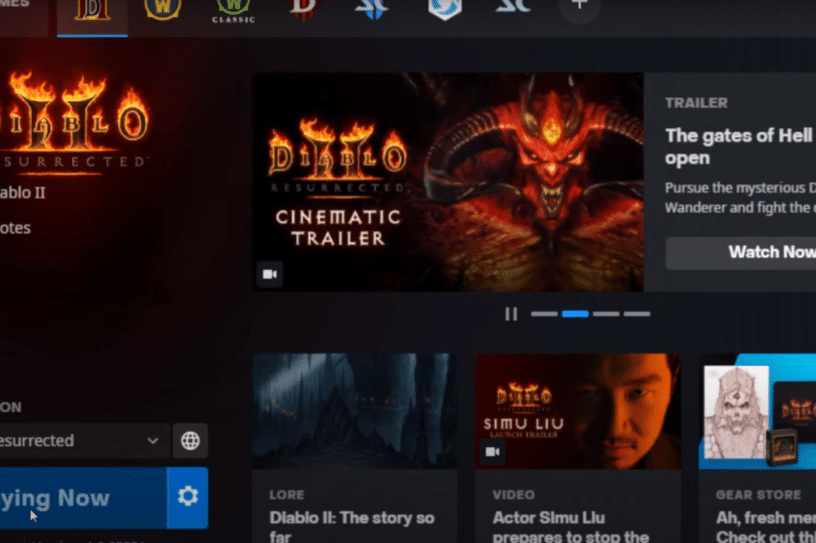
Task: Open the Lore cave artwork thumbnail
Action: pyautogui.click(x=355, y=411)
